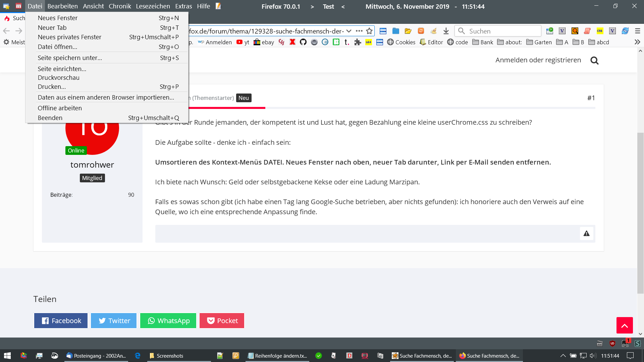Click the YouTube yt bookmark
The image size is (644, 362).
pyautogui.click(x=243, y=42)
